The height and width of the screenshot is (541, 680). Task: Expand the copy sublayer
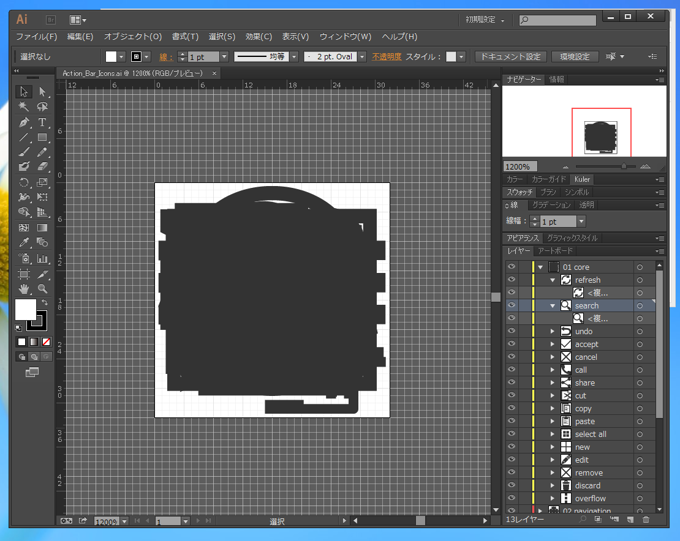[552, 408]
